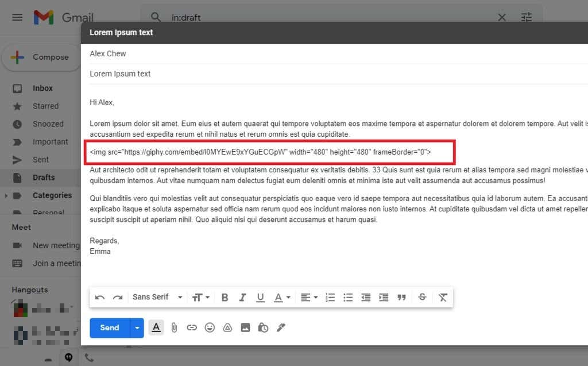Toggle bold formatting

225,297
